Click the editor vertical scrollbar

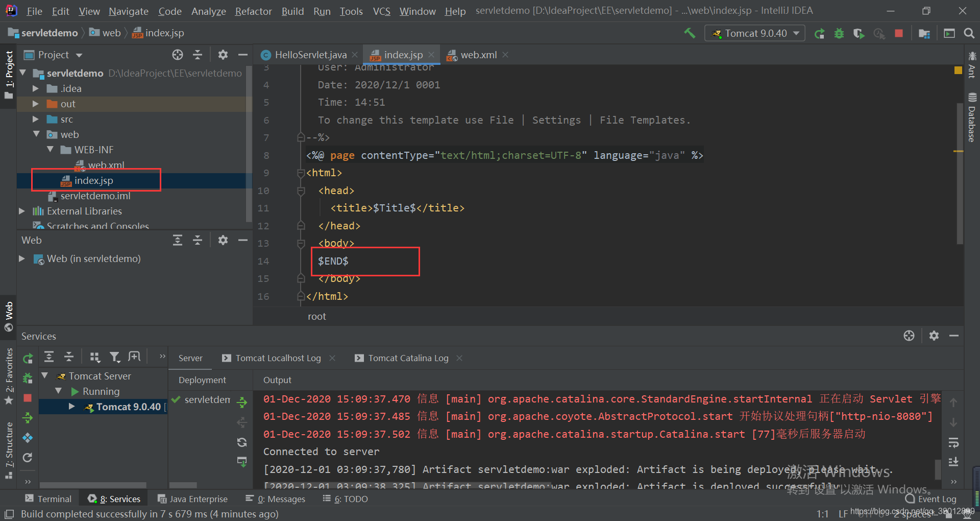tap(960, 174)
